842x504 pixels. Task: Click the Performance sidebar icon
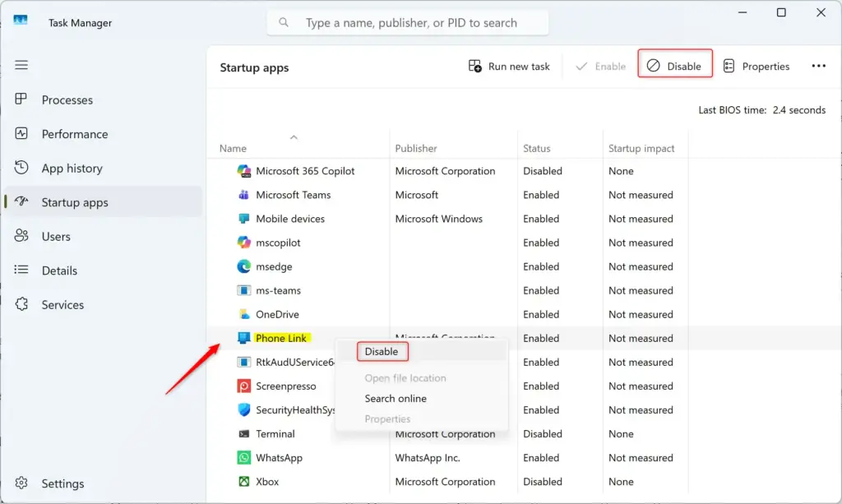[21, 134]
